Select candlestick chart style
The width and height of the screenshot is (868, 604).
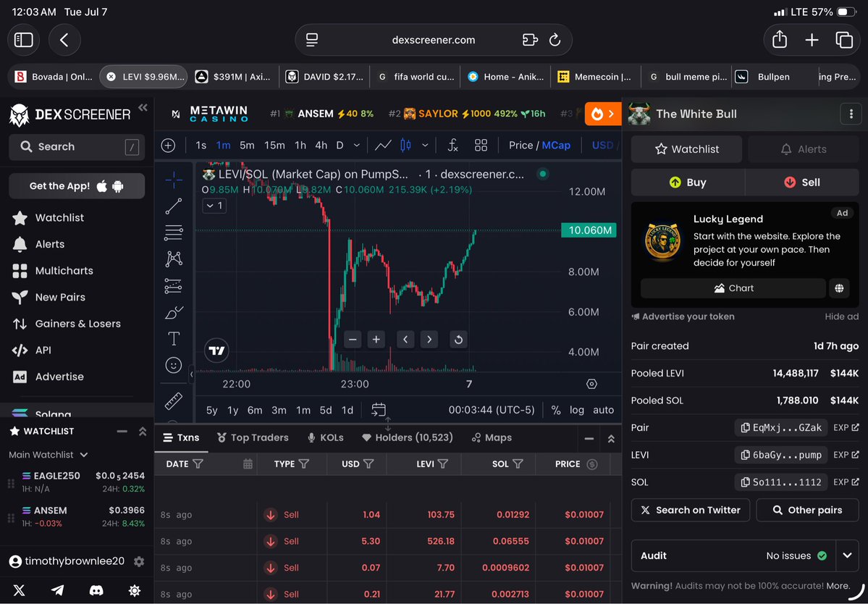(x=406, y=146)
